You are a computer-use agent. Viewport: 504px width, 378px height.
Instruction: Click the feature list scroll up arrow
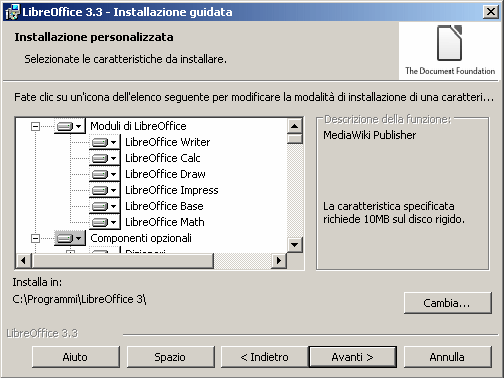pos(295,126)
